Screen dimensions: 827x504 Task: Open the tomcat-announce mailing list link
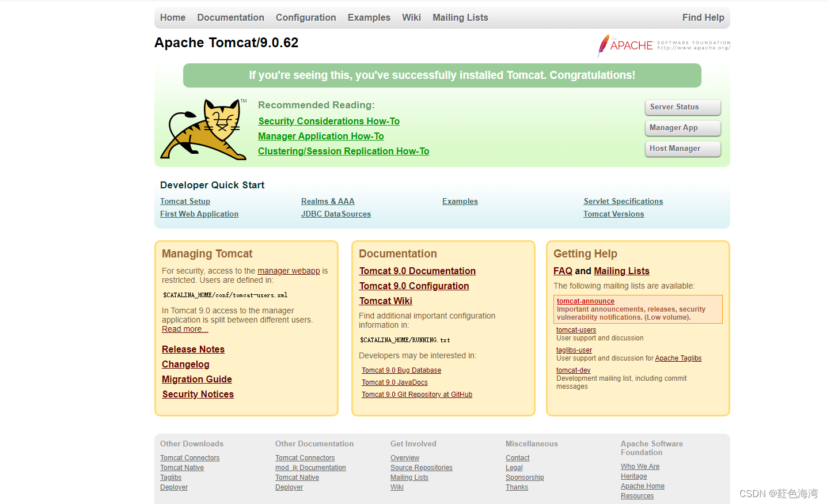point(586,301)
